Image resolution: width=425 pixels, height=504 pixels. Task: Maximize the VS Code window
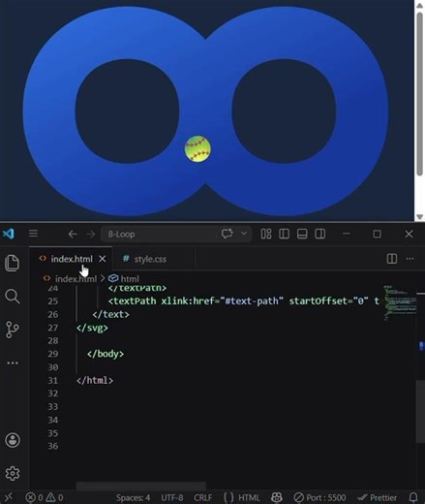(377, 234)
